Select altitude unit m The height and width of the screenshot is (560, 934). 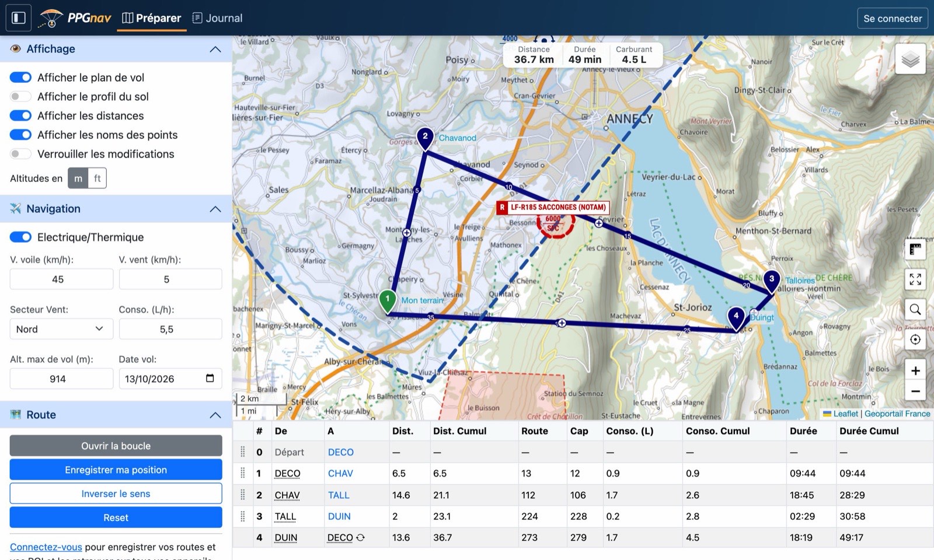[x=78, y=178]
